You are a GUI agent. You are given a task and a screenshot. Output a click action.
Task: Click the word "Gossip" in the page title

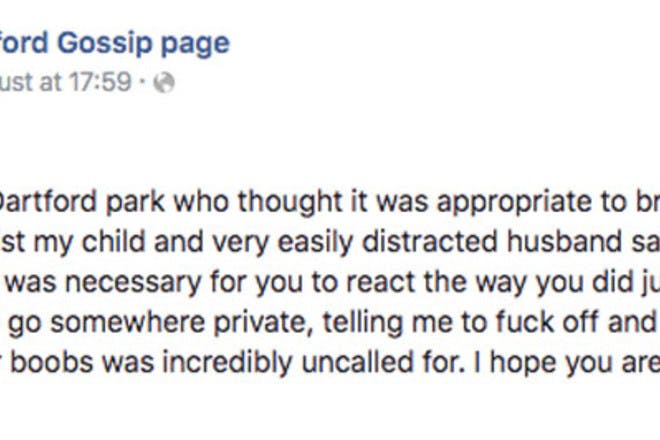[x=104, y=43]
